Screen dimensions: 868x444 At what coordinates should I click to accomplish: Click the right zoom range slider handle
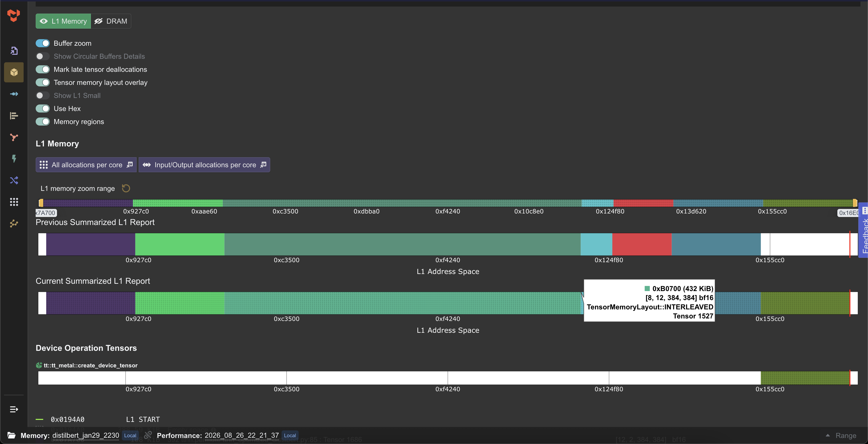coord(855,203)
